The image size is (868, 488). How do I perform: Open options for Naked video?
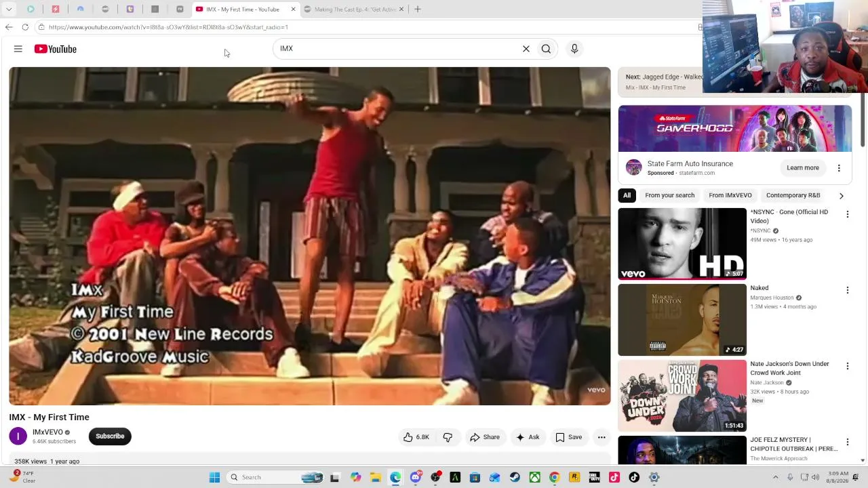click(847, 290)
